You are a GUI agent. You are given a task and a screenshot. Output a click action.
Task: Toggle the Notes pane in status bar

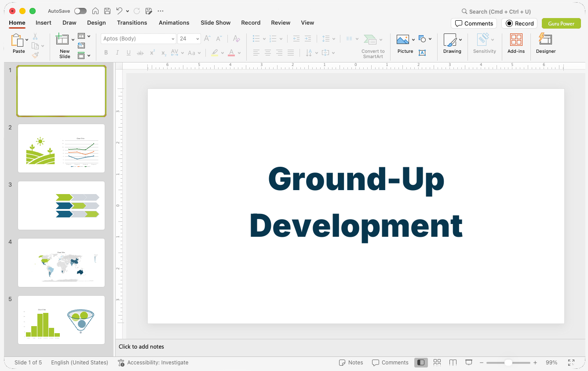(x=351, y=363)
